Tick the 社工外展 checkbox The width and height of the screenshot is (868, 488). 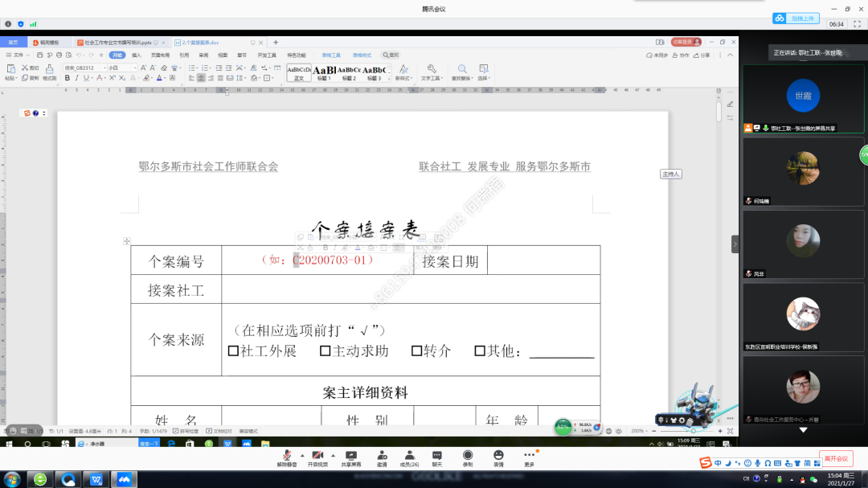click(233, 351)
